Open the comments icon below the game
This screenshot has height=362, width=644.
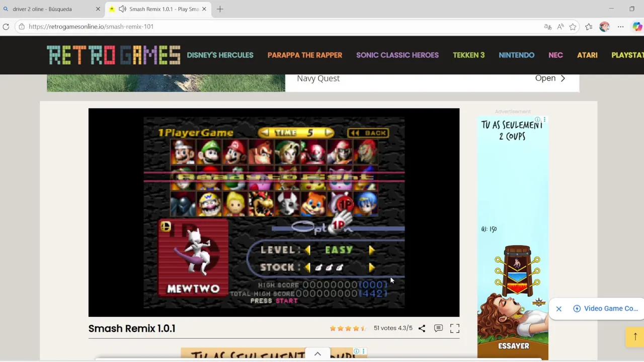point(438,328)
